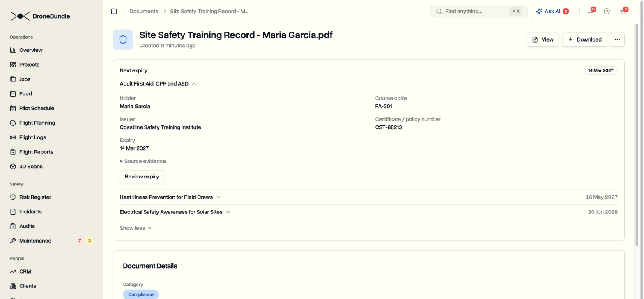Expand Electrical Safety Awareness for Solar Sites
The width and height of the screenshot is (644, 299).
click(175, 212)
